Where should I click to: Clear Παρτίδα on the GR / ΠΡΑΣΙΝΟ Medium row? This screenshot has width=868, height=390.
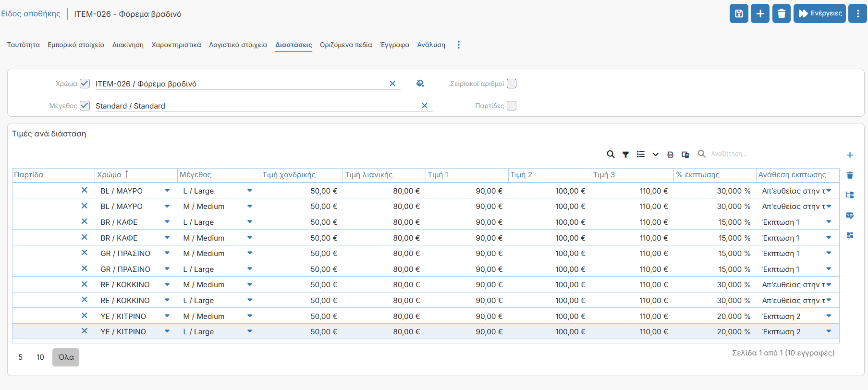(85, 253)
